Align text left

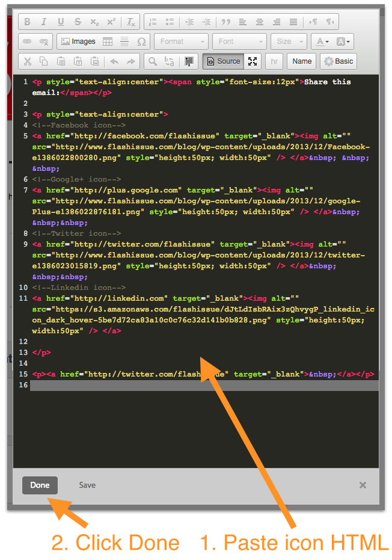[243, 22]
